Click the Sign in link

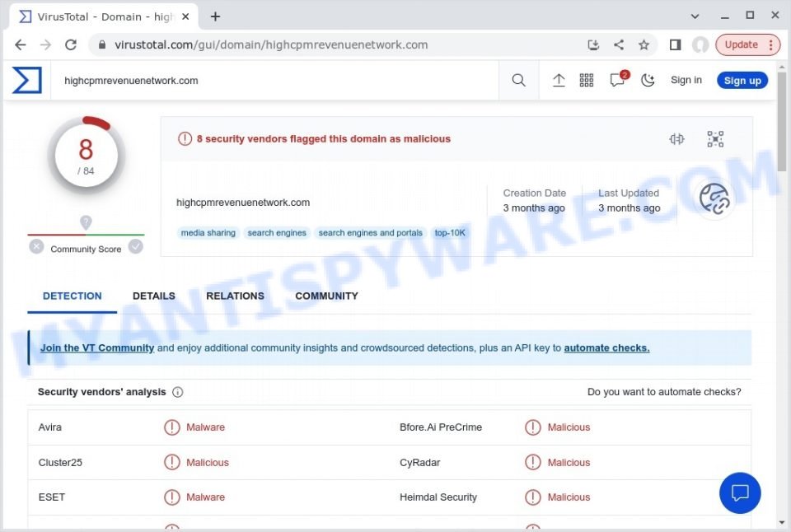coord(686,80)
